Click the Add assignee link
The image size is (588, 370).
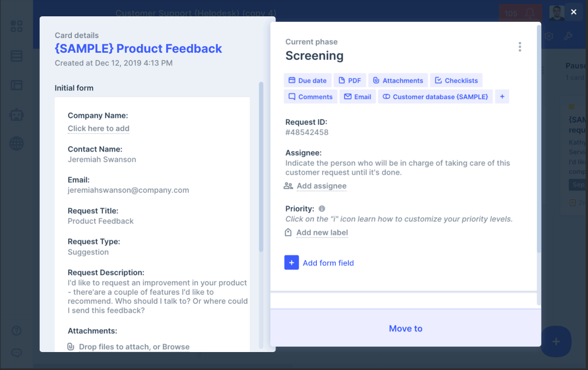pos(321,186)
